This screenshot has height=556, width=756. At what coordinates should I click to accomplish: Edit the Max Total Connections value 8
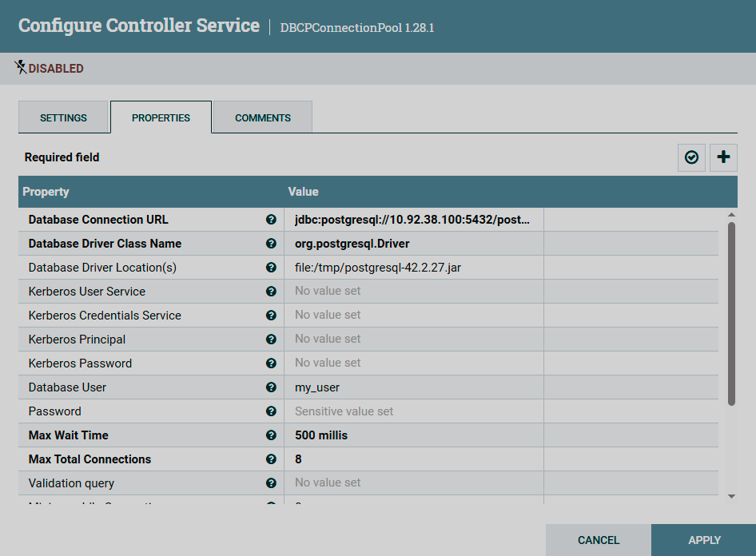414,459
